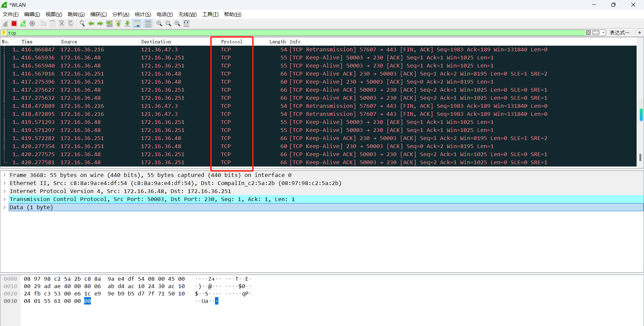Go to last packet using the down arrow icon
The width and height of the screenshot is (644, 326).
coord(127,24)
